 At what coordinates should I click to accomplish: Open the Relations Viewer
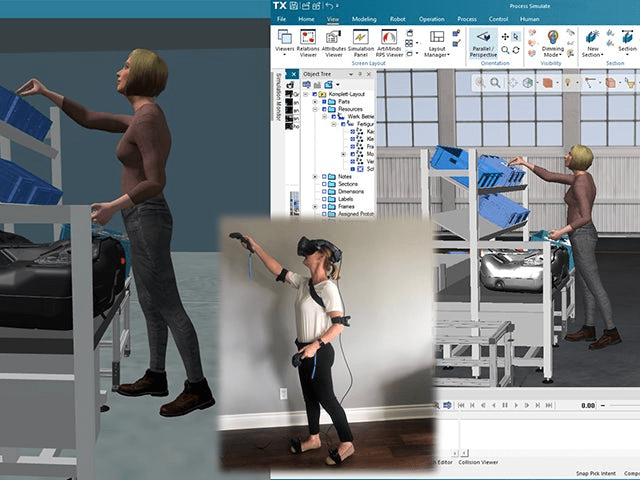308,43
